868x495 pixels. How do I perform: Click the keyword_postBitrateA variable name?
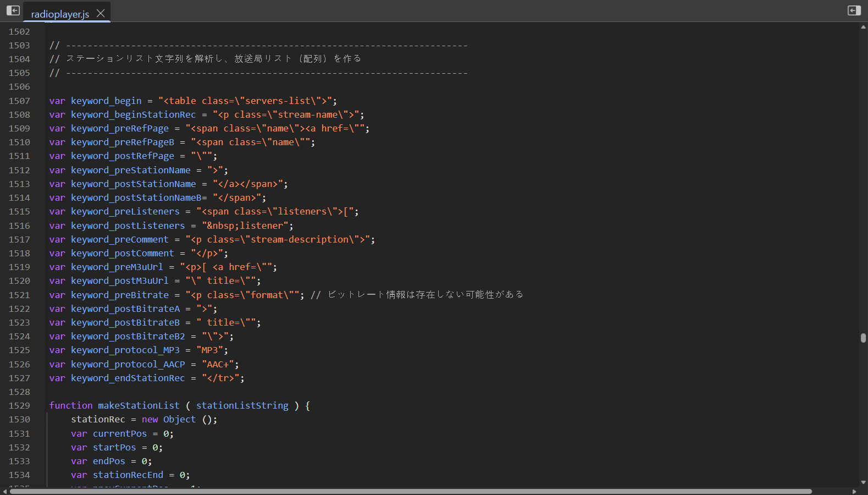[x=125, y=309]
